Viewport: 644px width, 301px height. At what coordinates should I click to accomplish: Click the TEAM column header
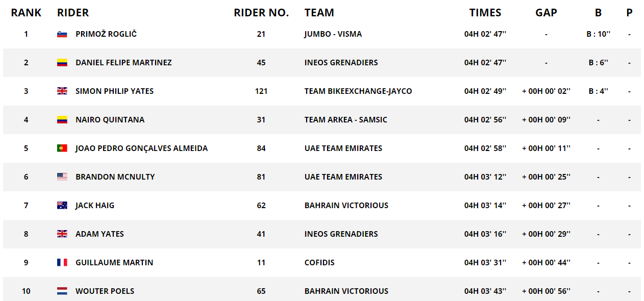point(319,13)
